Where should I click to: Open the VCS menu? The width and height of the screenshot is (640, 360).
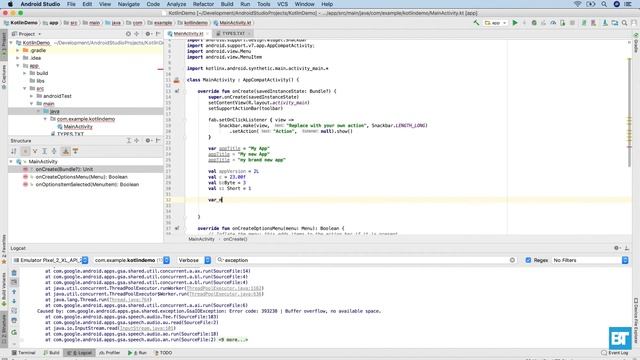(282, 4)
